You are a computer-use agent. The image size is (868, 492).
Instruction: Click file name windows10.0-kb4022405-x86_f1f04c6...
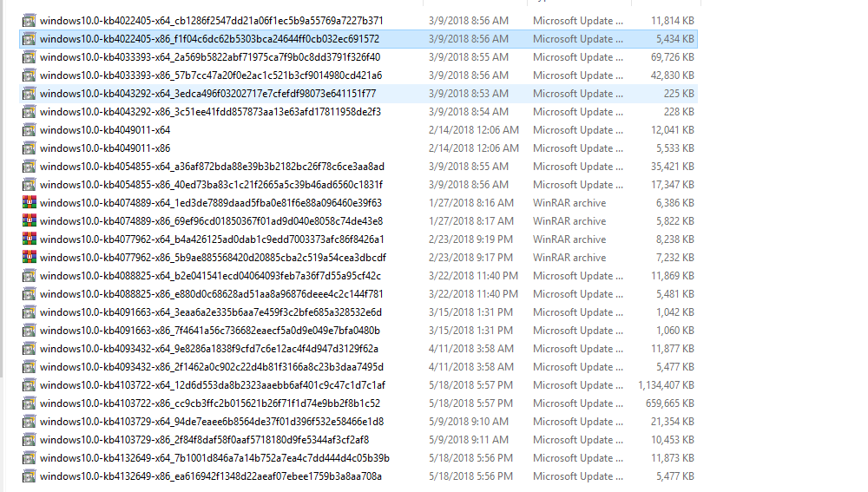tap(210, 39)
